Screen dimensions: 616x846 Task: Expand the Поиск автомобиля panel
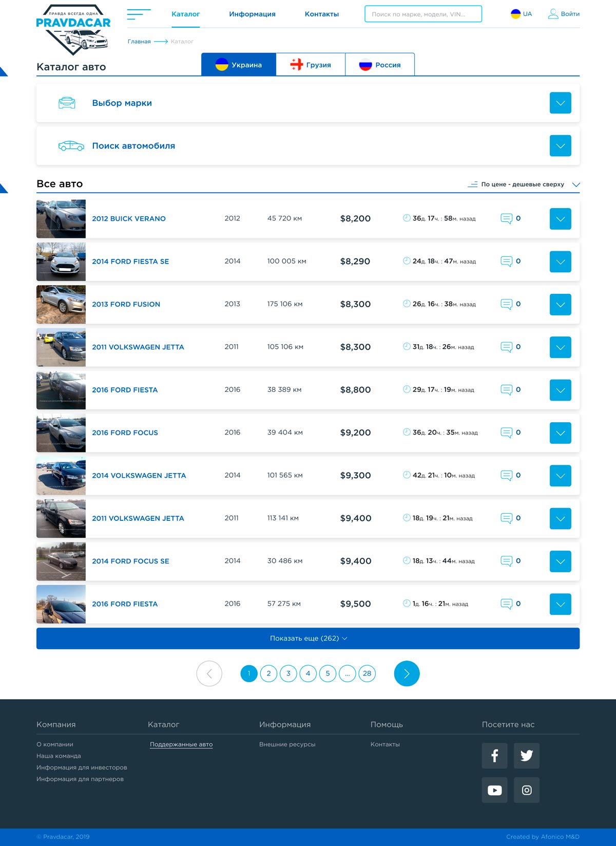pyautogui.click(x=560, y=146)
